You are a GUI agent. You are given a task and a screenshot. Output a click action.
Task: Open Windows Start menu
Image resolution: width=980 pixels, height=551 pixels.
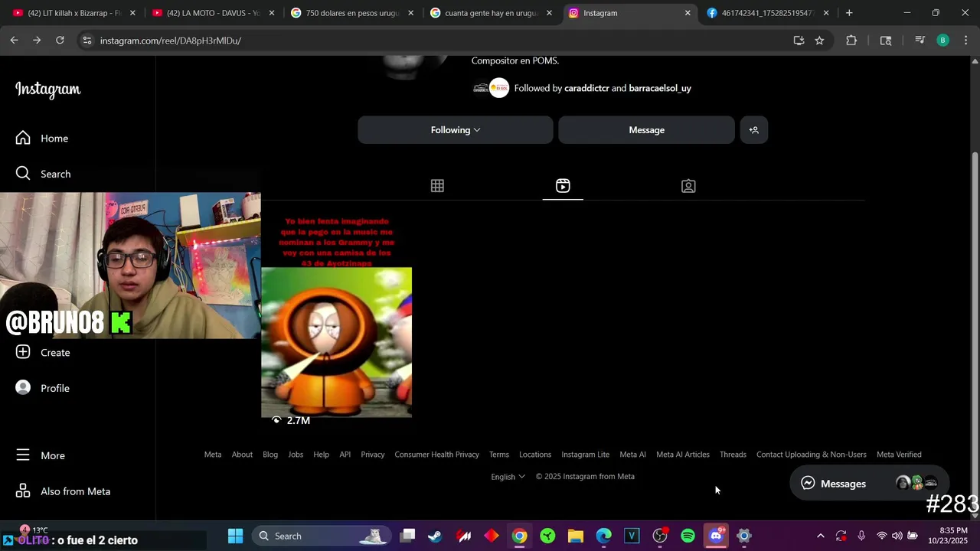coord(235,536)
